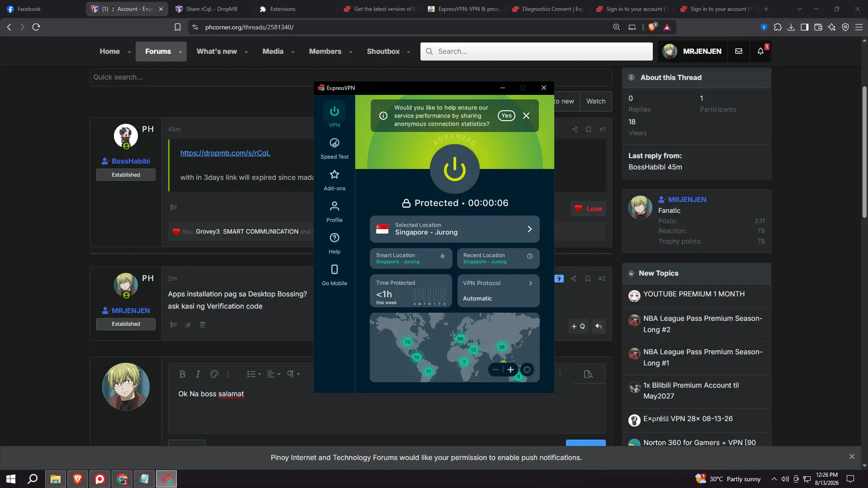Open the MRJENJEN account menu

pyautogui.click(x=692, y=52)
